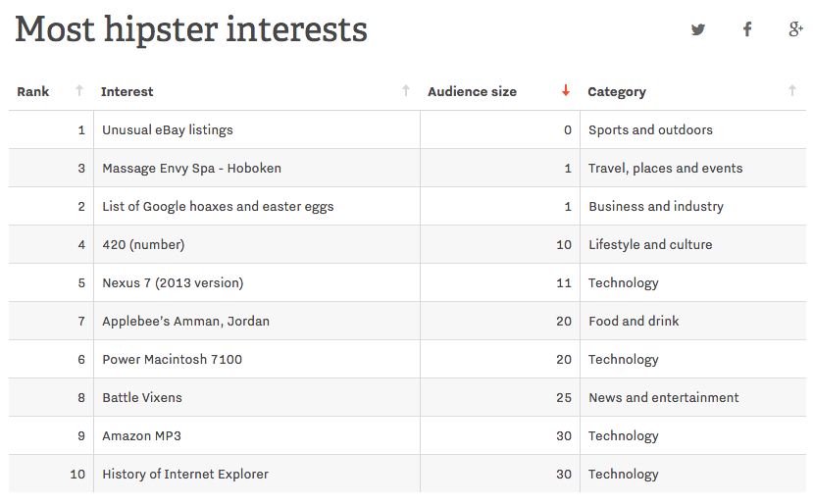Click Nexus 7 (2013 version) row
Screen dimensions: 813x504
click(407, 282)
